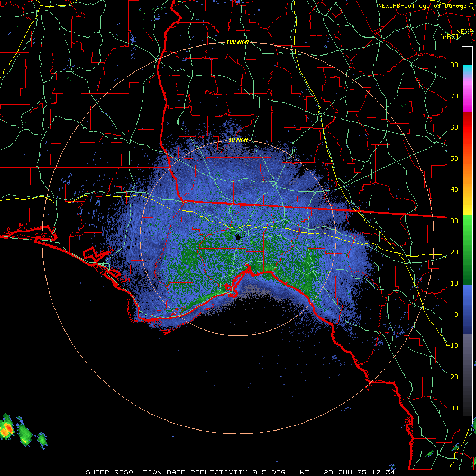Screen dimensions: 476x476
Task: Click the "10" value on color scale
Action: click(454, 283)
